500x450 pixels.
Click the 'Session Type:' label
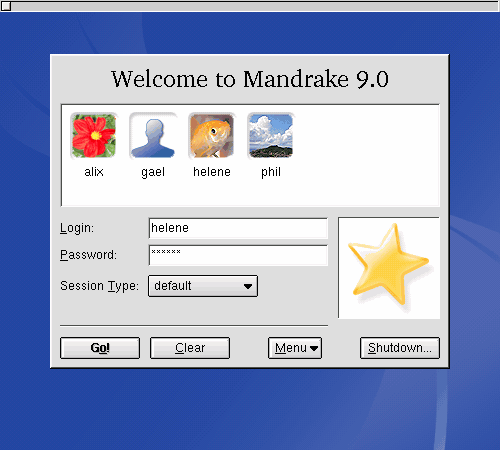(99, 286)
